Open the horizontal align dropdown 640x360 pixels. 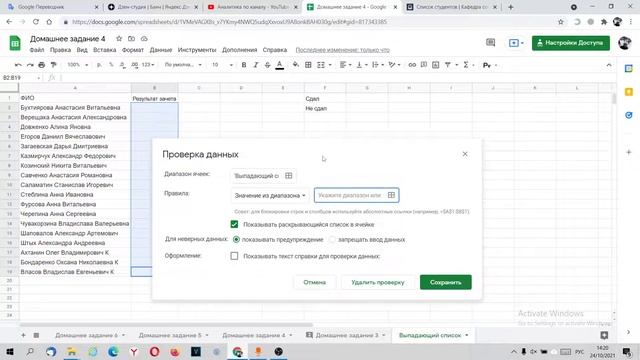point(345,65)
